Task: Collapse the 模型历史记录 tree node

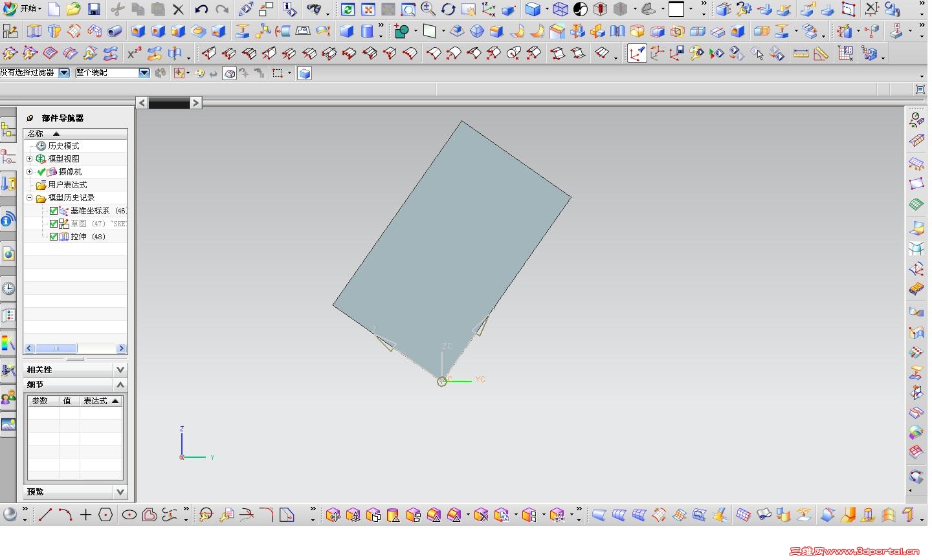Action: click(29, 197)
